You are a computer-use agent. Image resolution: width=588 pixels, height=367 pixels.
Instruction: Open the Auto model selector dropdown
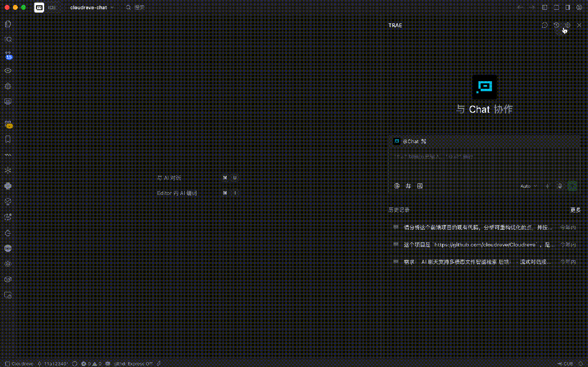pyautogui.click(x=528, y=186)
